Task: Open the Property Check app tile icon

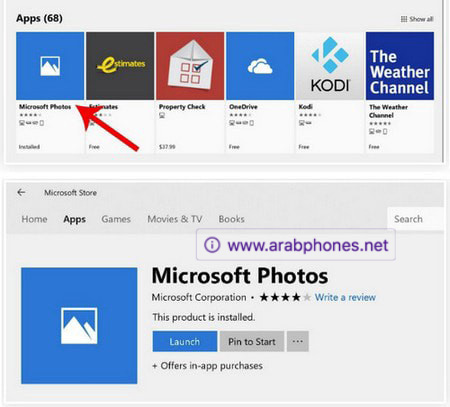Action: [x=190, y=66]
